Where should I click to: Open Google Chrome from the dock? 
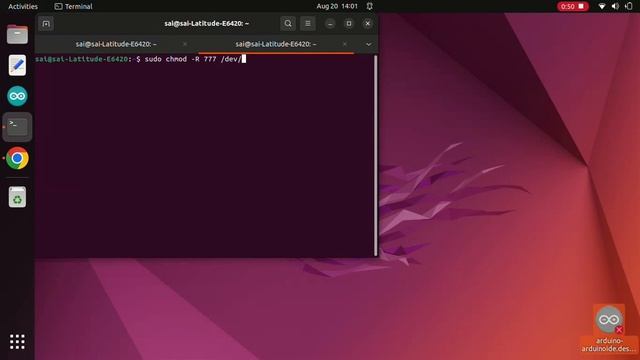tap(17, 158)
